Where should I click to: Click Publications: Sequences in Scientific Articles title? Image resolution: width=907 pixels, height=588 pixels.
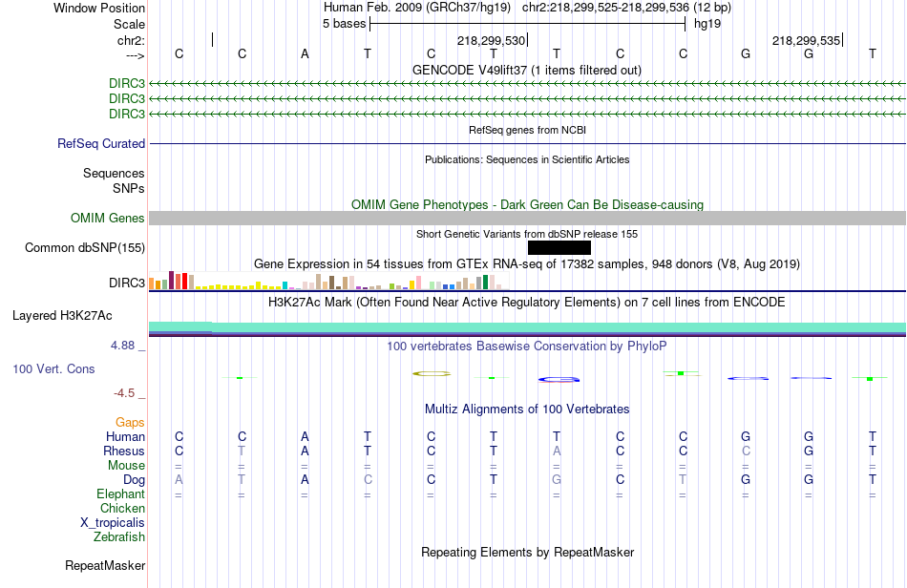527,159
